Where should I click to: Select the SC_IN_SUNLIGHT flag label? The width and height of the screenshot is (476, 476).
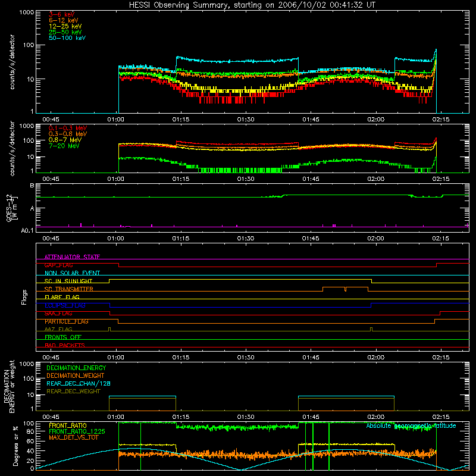point(68,281)
